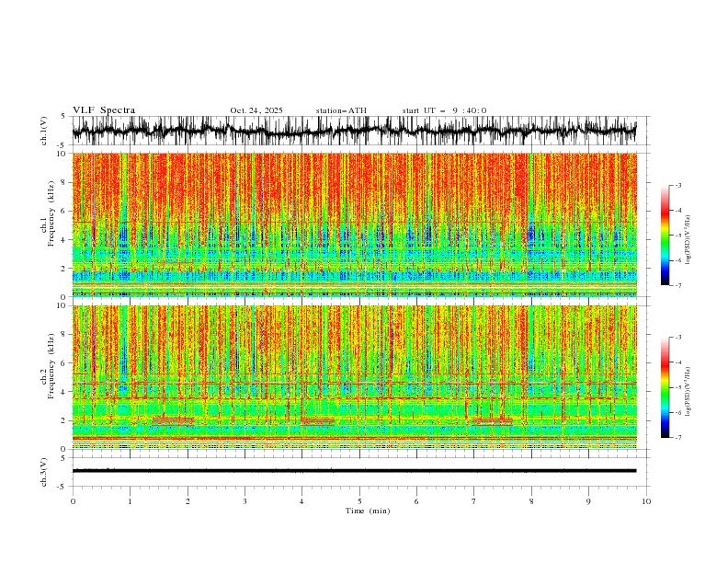Click time-axis tick label "1"
Screen dimensions: 728x563
click(130, 501)
